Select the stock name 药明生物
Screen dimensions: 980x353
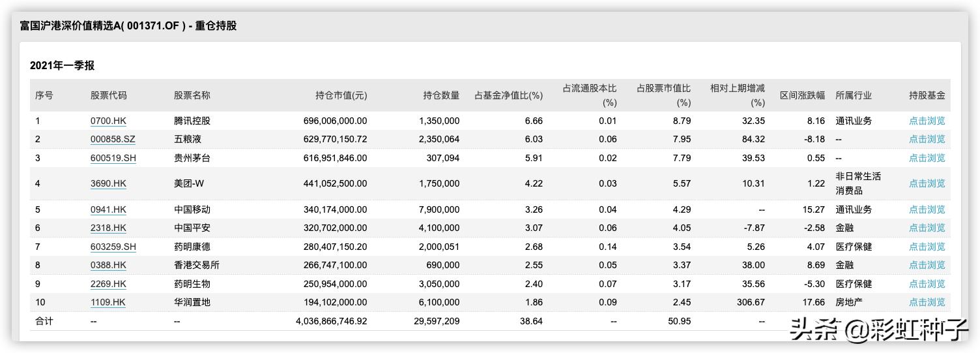(192, 284)
